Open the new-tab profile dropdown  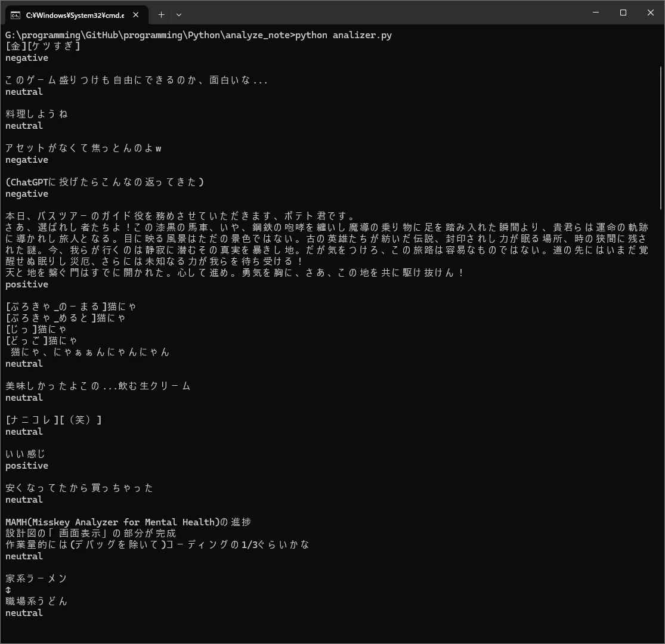(x=179, y=15)
